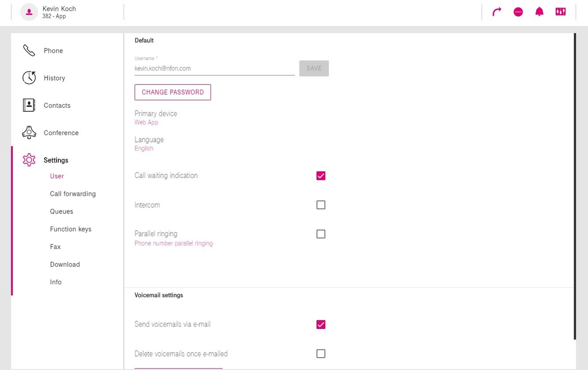The image size is (588, 370).
Task: Enable the Intercom checkbox
Action: pos(321,205)
